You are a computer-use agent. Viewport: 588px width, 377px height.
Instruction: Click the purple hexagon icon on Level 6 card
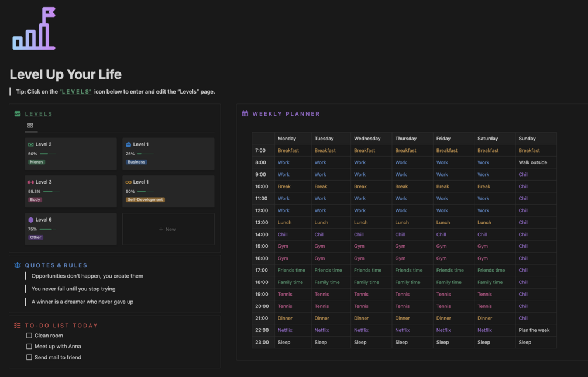[31, 220]
